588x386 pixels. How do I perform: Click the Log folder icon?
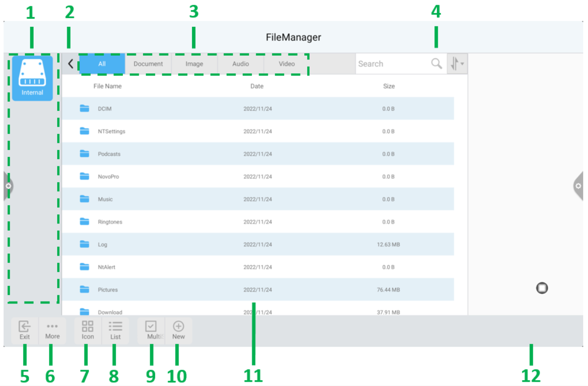[x=84, y=244]
